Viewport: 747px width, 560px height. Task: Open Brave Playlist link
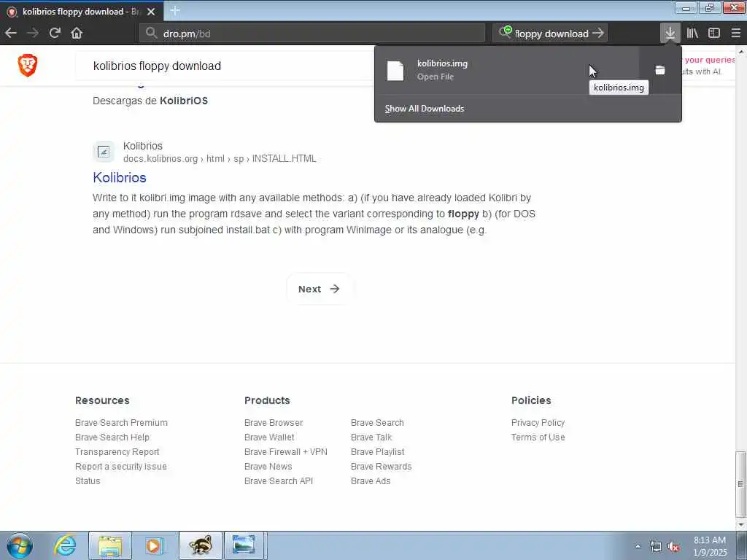click(378, 452)
